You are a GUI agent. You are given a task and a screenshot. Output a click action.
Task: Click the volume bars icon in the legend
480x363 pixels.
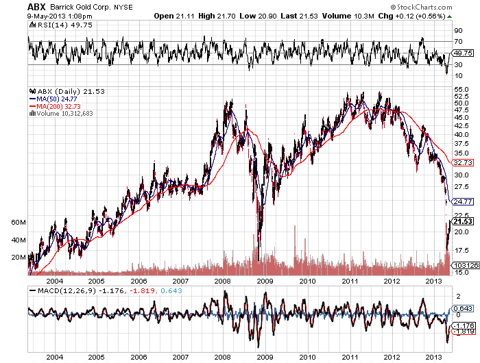(x=32, y=113)
